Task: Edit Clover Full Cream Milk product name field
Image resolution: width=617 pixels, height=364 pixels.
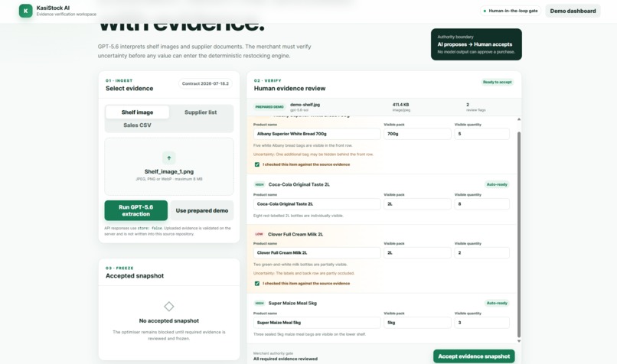Action: tap(317, 252)
